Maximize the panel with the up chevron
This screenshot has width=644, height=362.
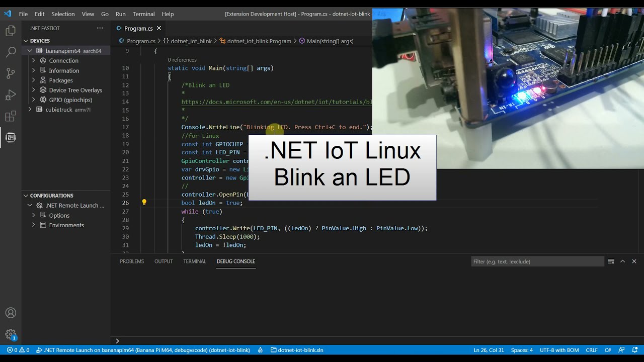[x=622, y=261]
